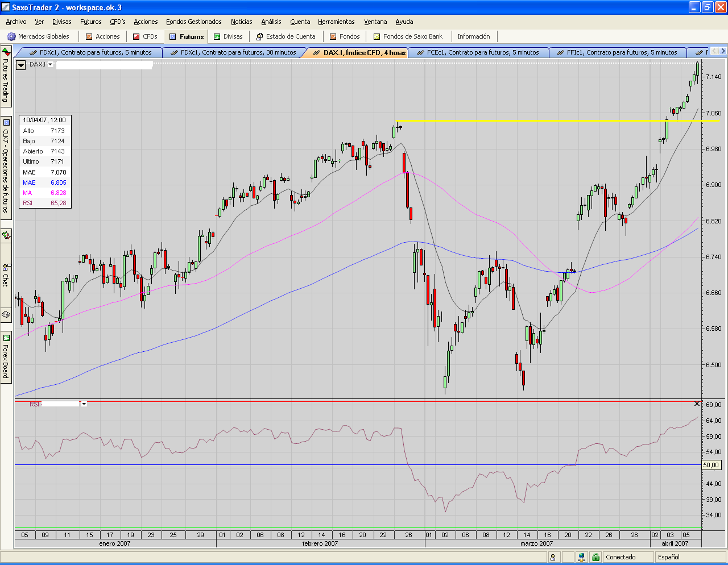Expand the RSI indicator dropdown
Screen dimensions: 728x565
pyautogui.click(x=84, y=404)
